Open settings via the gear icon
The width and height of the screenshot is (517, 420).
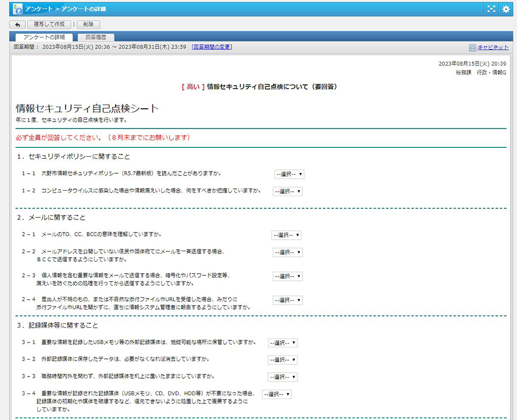tap(506, 9)
